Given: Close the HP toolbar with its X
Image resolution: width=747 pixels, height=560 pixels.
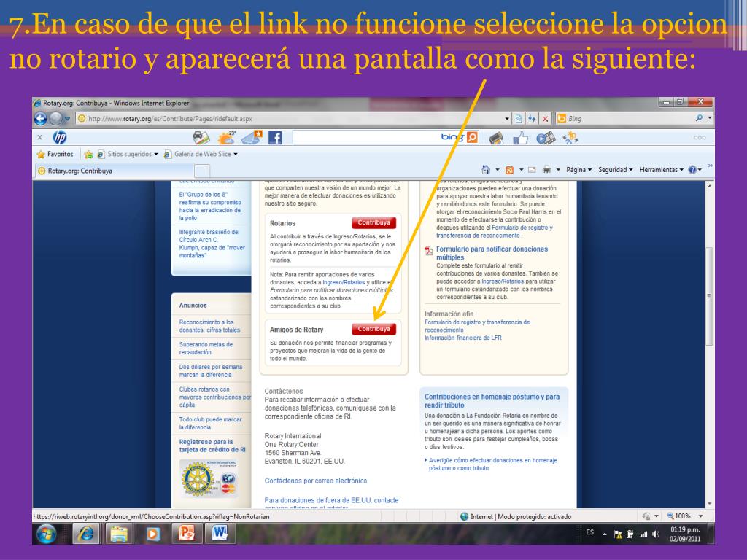Looking at the screenshot, I should [40, 137].
